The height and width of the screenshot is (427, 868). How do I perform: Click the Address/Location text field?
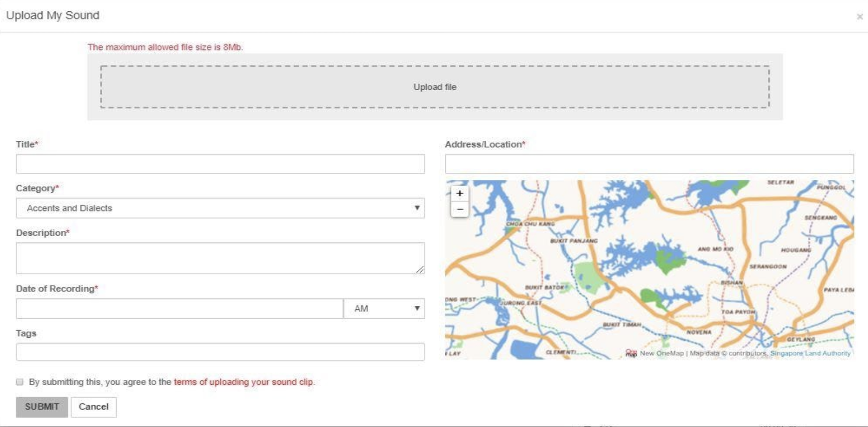tap(649, 164)
